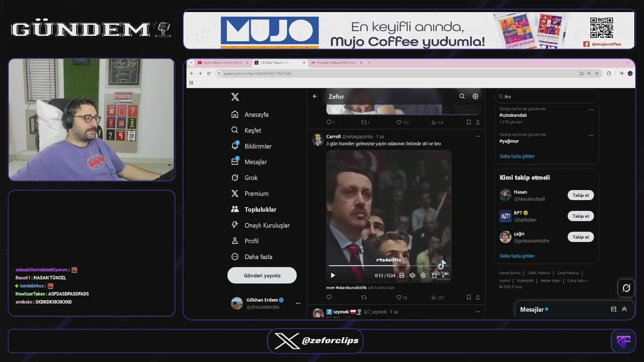The width and height of the screenshot is (644, 362).
Task: Search within Zefor community
Action: [462, 96]
